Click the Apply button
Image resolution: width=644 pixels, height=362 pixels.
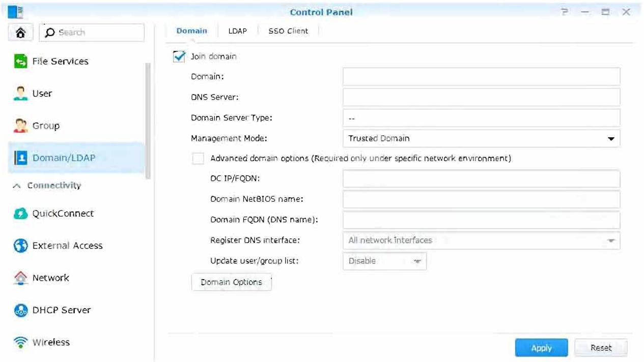click(541, 348)
